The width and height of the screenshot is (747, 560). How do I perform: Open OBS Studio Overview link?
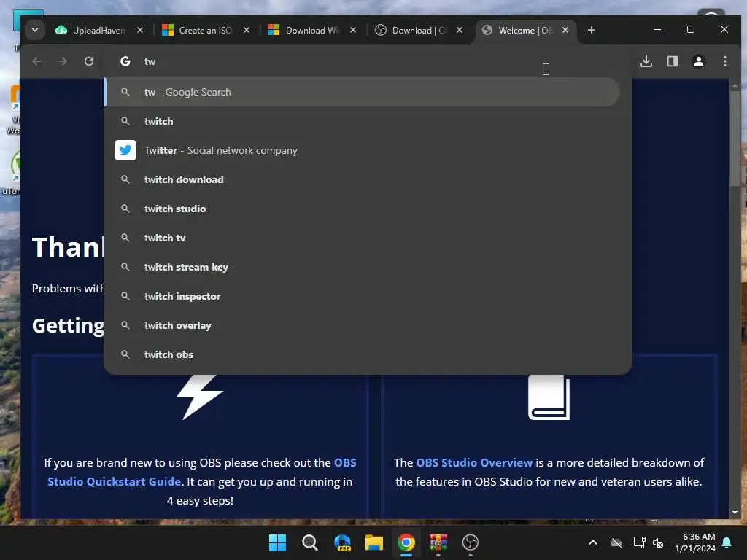[474, 463]
